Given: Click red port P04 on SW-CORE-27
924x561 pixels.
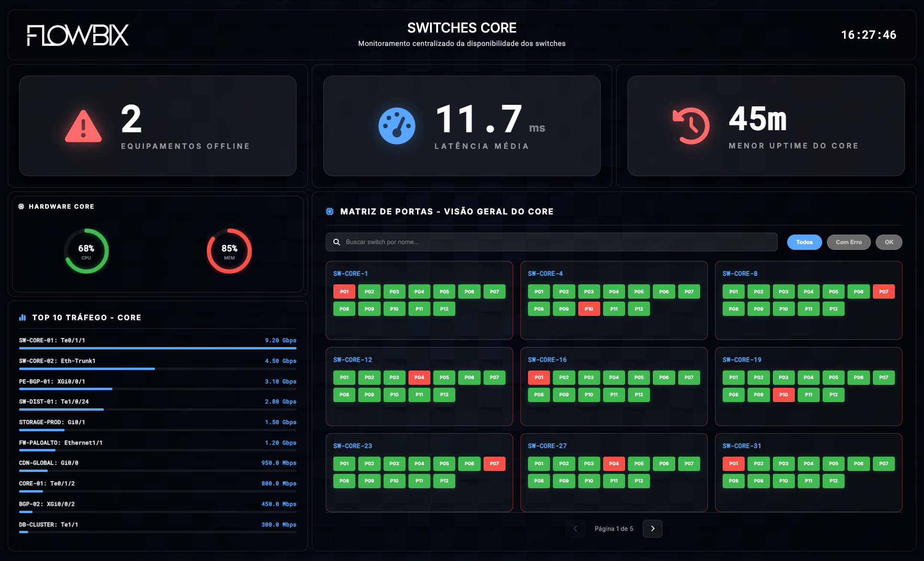Looking at the screenshot, I should pos(614,464).
